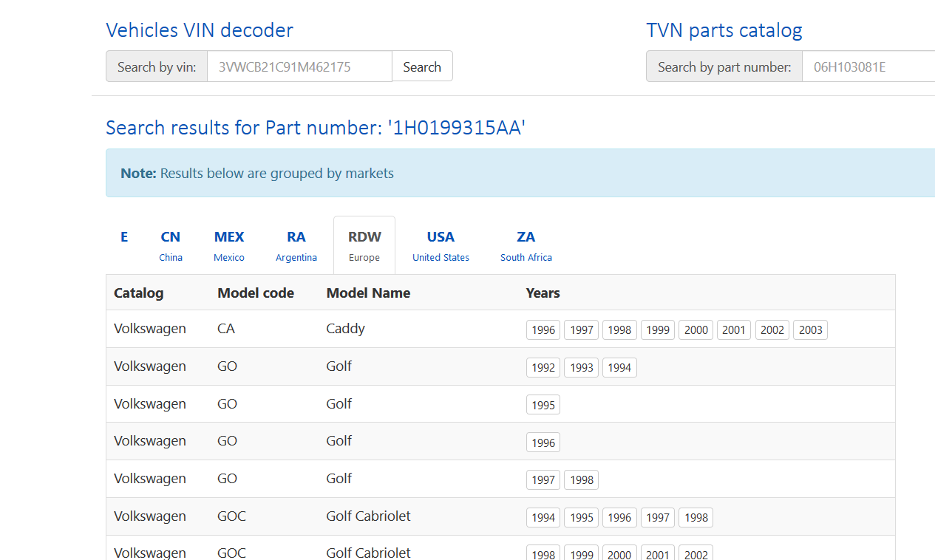Choose Golf year 1995

pyautogui.click(x=543, y=405)
